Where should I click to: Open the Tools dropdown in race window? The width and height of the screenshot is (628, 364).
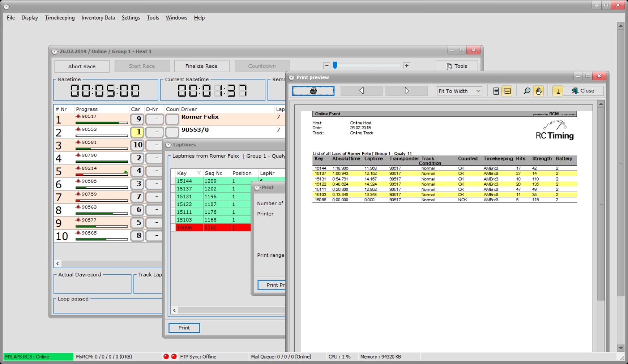click(x=457, y=66)
